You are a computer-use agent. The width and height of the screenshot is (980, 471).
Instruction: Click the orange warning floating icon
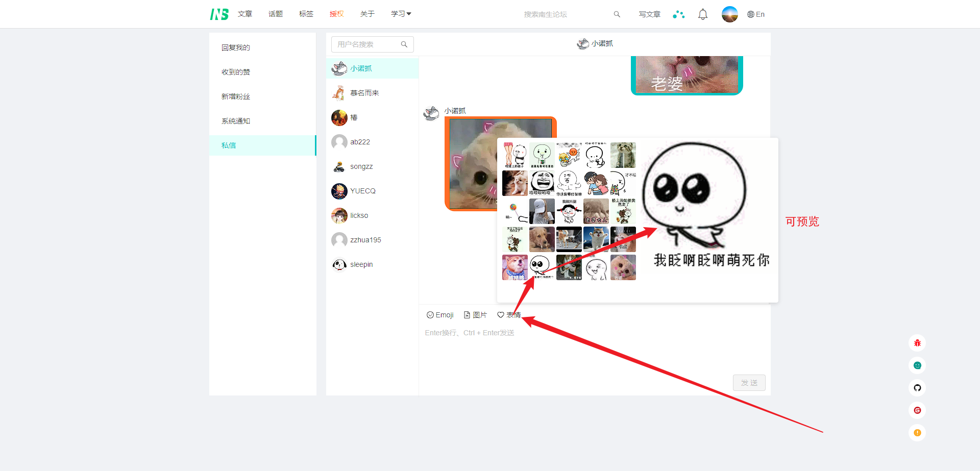pos(917,433)
